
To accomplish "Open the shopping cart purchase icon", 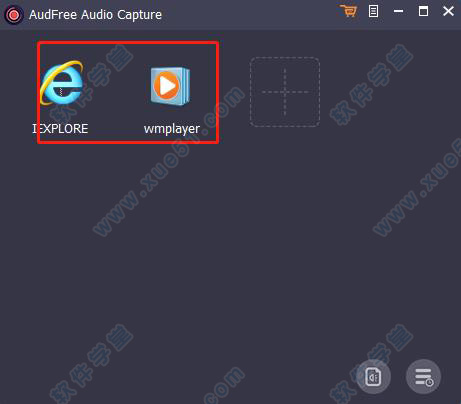I will tap(348, 11).
